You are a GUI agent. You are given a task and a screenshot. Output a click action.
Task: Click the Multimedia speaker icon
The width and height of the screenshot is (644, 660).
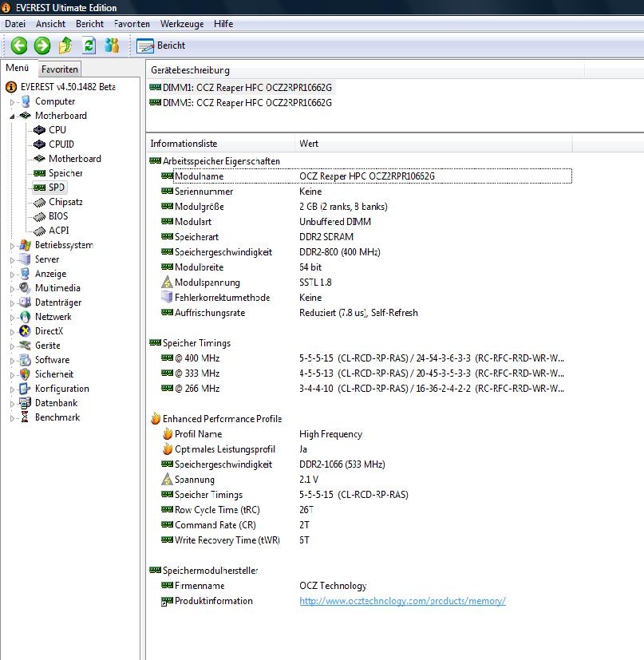point(26,288)
